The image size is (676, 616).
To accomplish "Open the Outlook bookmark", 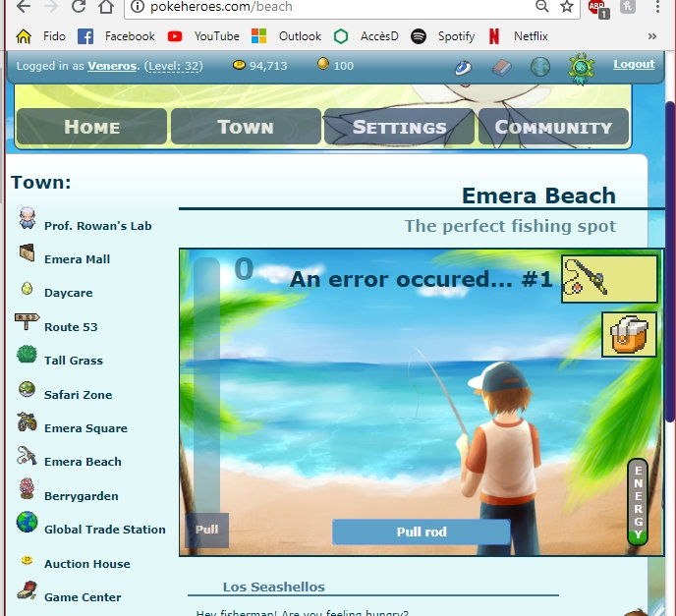I will pos(286,36).
